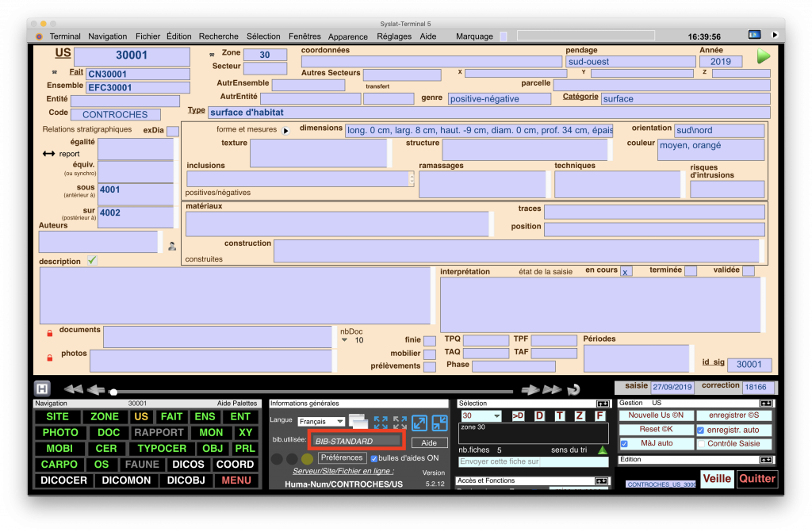Click the screen icon in the menu bar
Image resolution: width=812 pixels, height=532 pixels.
[x=754, y=35]
